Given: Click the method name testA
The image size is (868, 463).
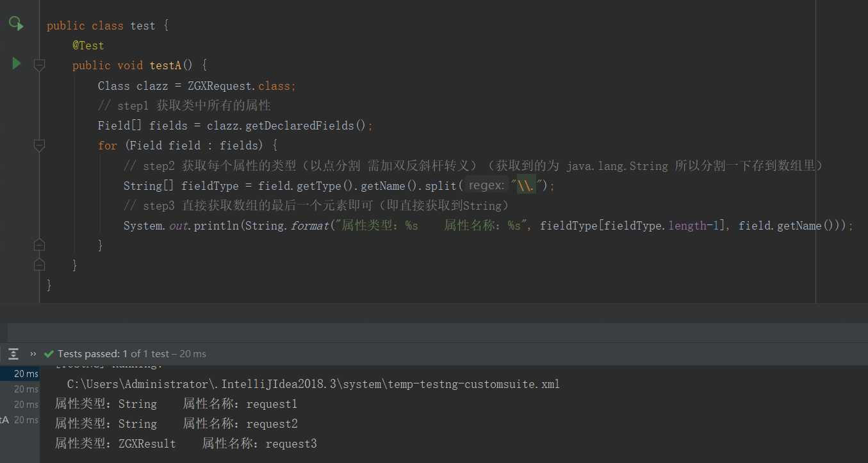Looking at the screenshot, I should pyautogui.click(x=165, y=65).
